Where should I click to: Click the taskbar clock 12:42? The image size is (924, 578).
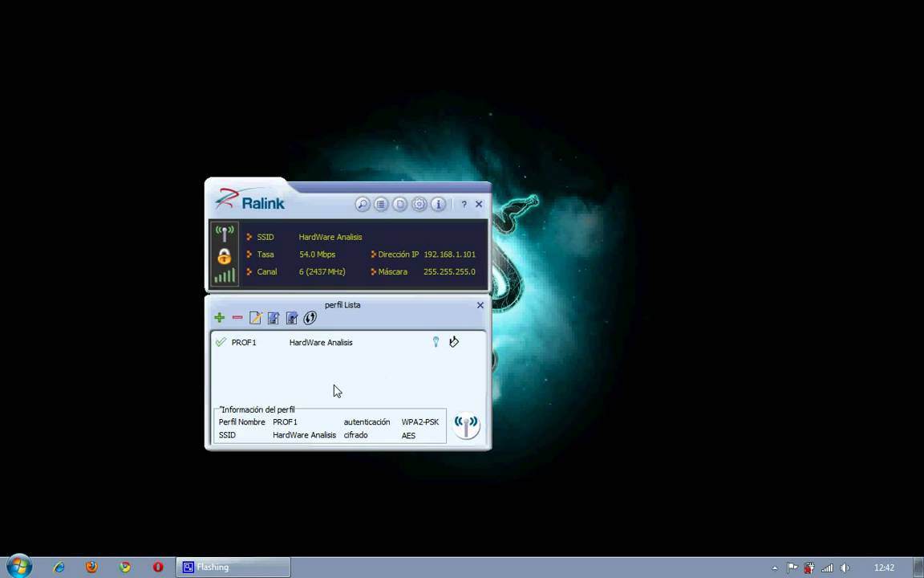[x=884, y=568]
